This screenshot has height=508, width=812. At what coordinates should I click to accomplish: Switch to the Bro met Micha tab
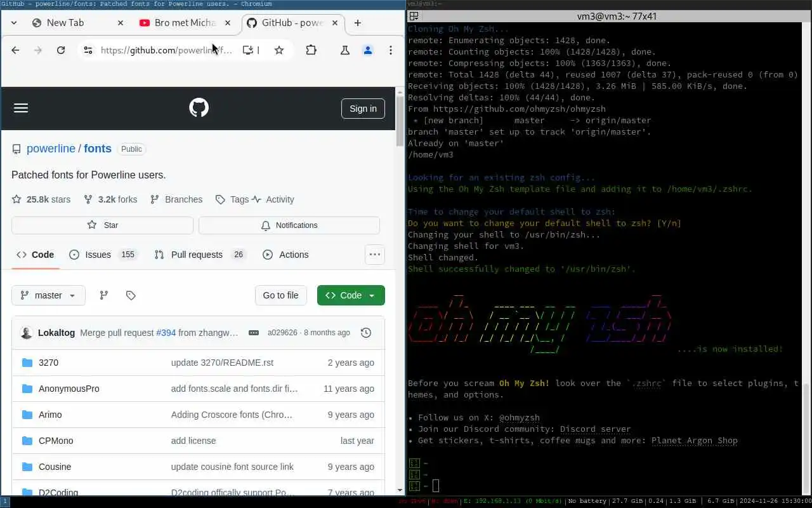(x=185, y=23)
